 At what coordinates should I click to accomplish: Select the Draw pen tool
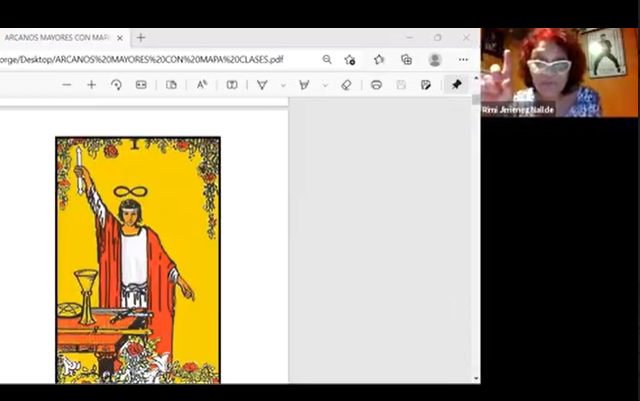[262, 85]
